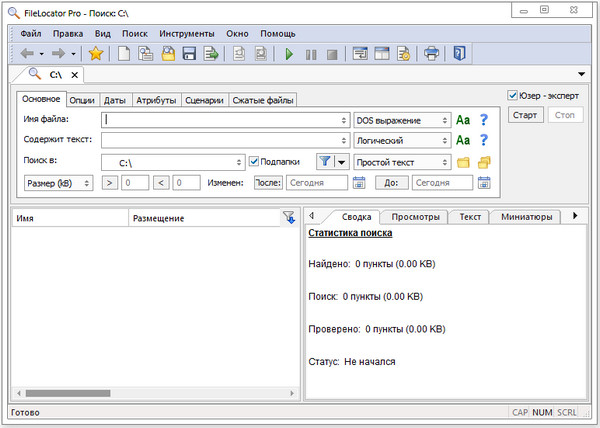This screenshot has height=428, width=600.
Task: Uncheck the Юзер - эксперт checkbox
Action: point(513,96)
